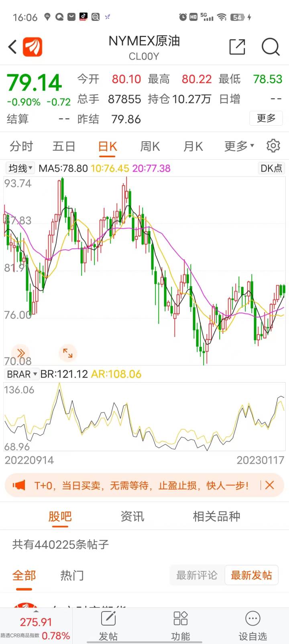Open the orange Eastmoney app logo
This screenshot has height=644, width=289.
[33, 47]
